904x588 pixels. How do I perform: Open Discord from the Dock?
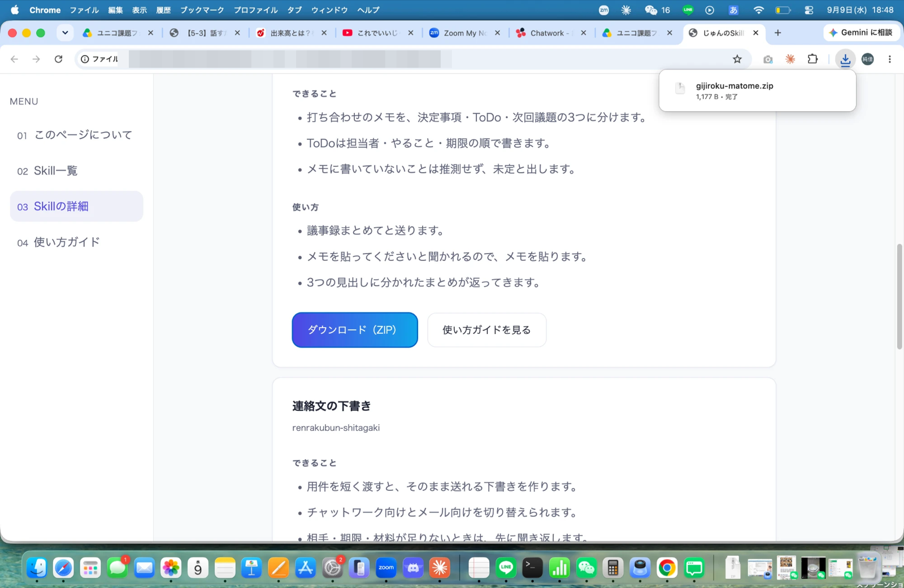point(413,568)
